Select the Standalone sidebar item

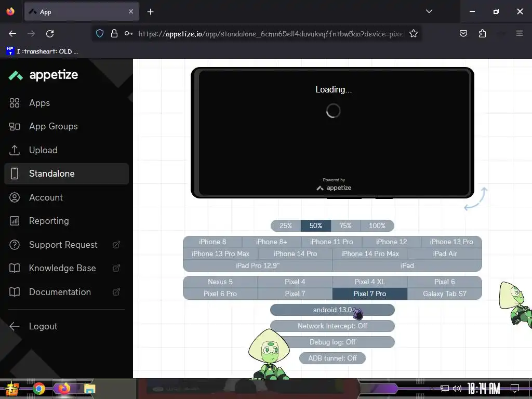66,174
